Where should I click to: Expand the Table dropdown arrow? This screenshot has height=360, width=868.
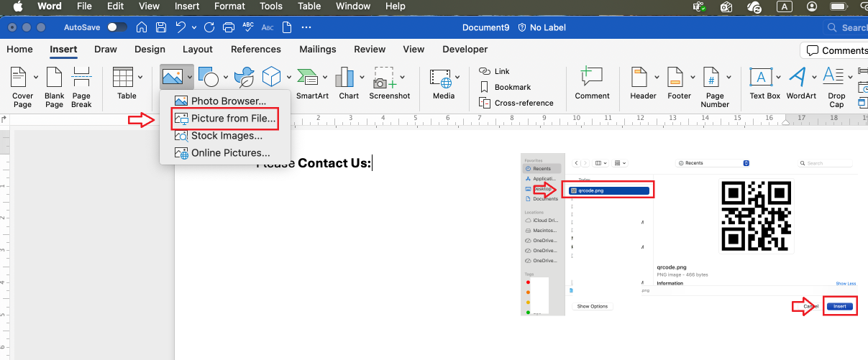point(141,78)
